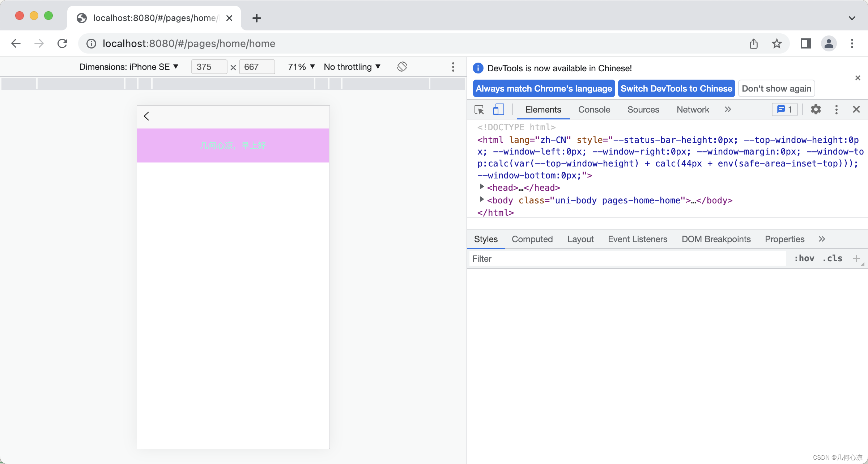
Task: Select the Computed pane tab
Action: tap(532, 239)
